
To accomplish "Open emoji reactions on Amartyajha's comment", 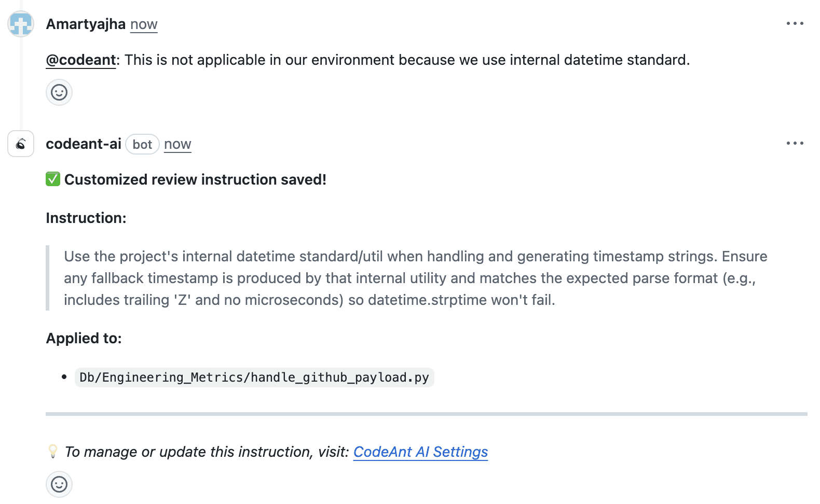I will (59, 92).
